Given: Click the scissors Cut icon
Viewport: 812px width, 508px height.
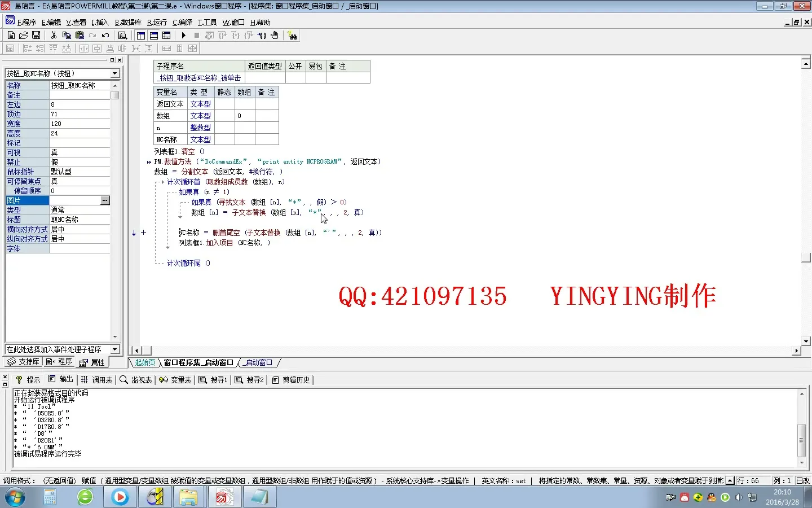Looking at the screenshot, I should coord(54,35).
